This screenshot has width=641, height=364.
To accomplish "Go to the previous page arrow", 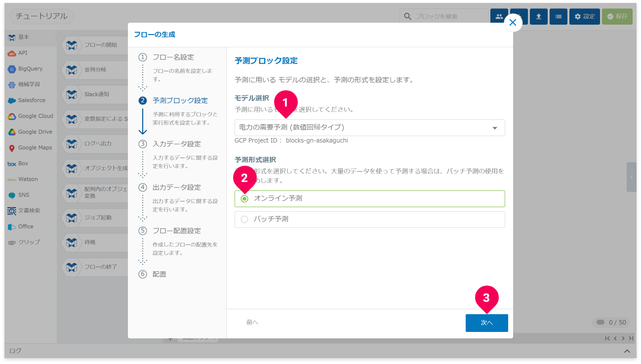I will tap(615, 338).
